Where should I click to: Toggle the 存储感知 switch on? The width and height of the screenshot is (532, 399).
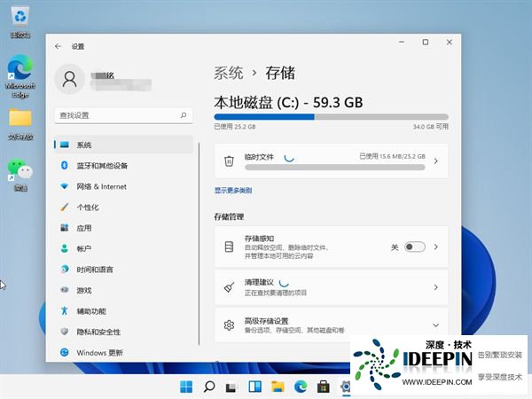point(415,246)
